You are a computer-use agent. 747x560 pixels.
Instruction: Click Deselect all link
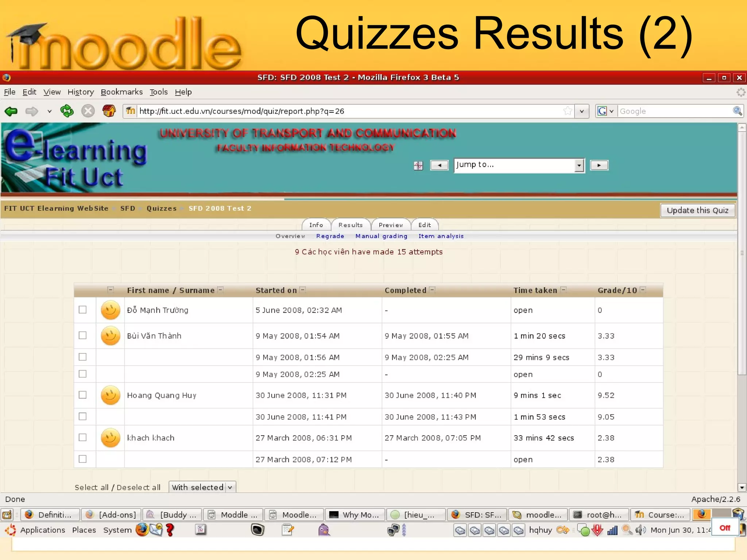point(139,487)
